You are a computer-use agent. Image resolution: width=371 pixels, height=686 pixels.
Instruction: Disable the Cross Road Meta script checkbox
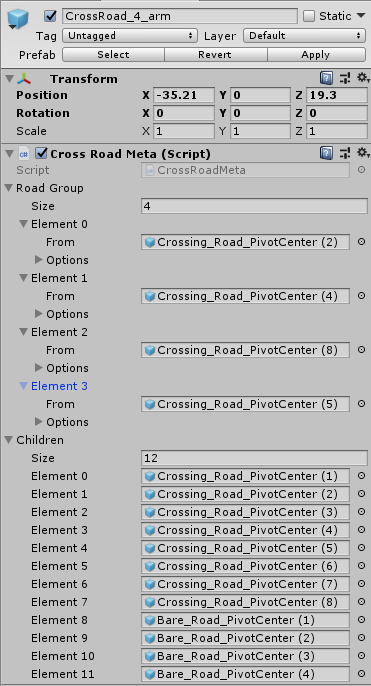(42, 153)
